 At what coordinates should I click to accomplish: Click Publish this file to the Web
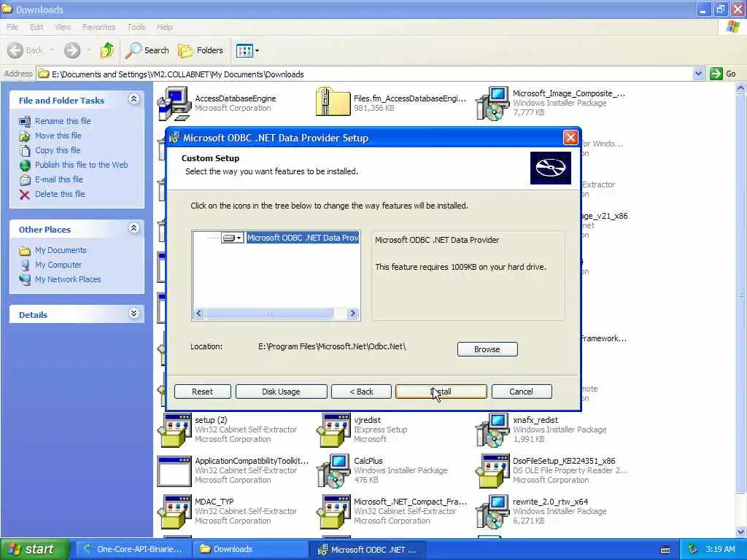click(x=82, y=165)
